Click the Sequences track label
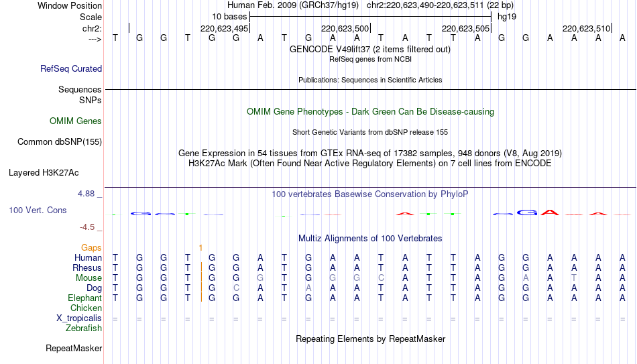Screen dimensions: 637x364 pyautogui.click(x=80, y=89)
